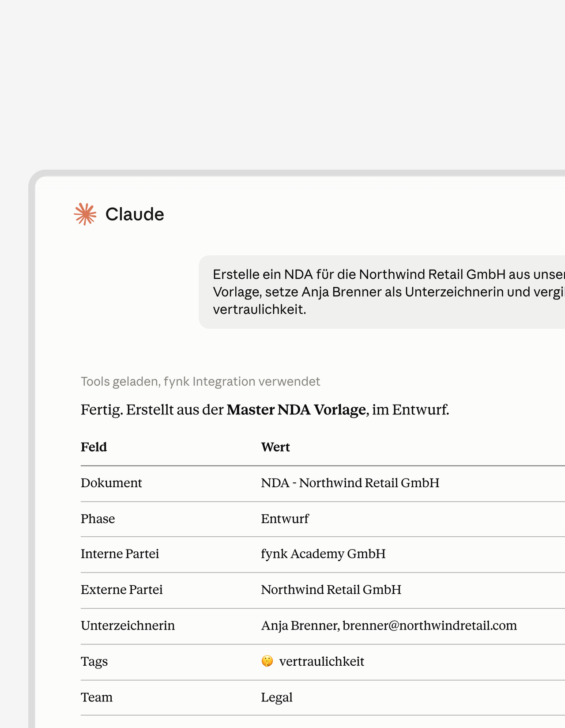
Task: Click the user prompt message bubble
Action: [x=382, y=292]
